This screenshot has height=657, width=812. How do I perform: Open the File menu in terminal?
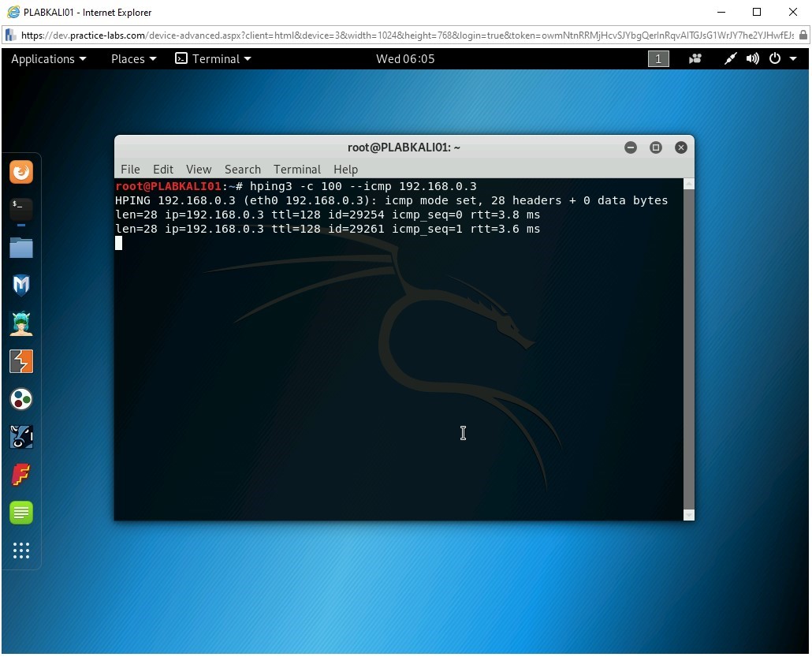[130, 170]
